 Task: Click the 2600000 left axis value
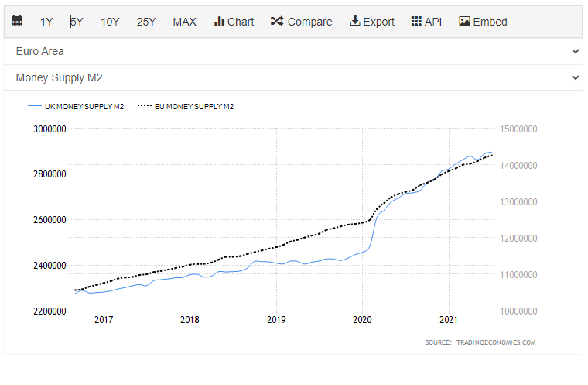point(50,220)
